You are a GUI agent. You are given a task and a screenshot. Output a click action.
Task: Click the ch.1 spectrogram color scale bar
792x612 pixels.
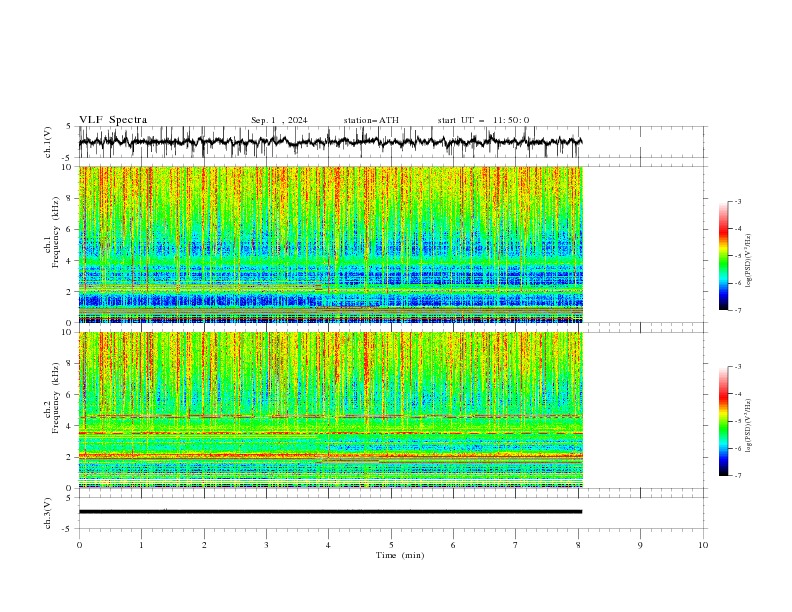tap(723, 256)
